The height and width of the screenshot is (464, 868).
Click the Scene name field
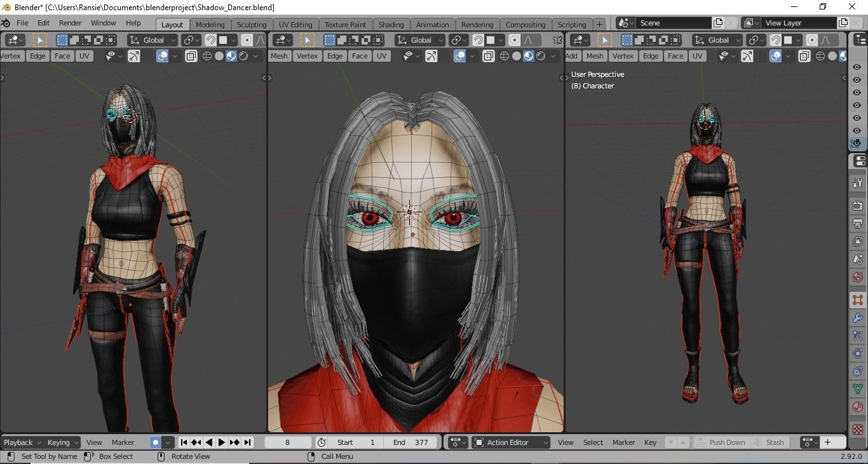674,23
